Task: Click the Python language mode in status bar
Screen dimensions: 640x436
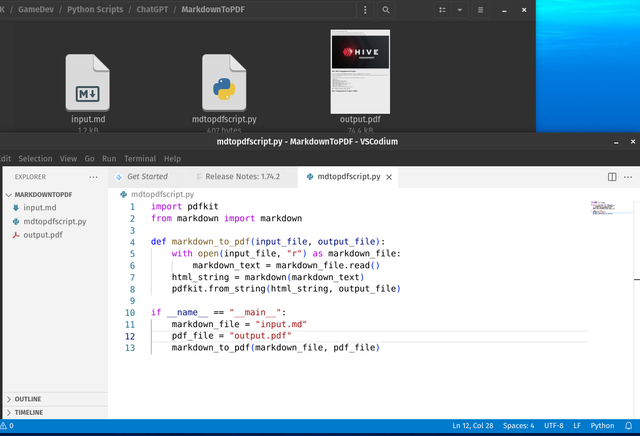Action: 602,426
